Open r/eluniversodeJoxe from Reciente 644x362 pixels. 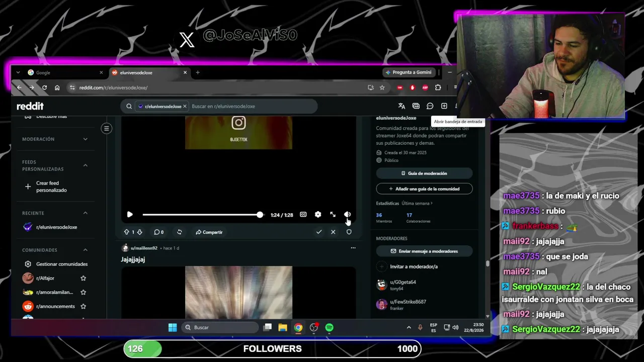tap(55, 227)
